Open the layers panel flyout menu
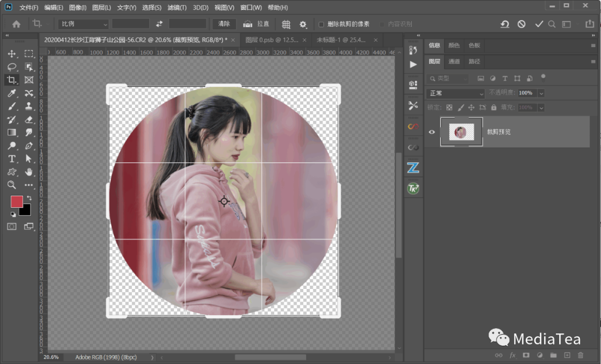 click(593, 61)
